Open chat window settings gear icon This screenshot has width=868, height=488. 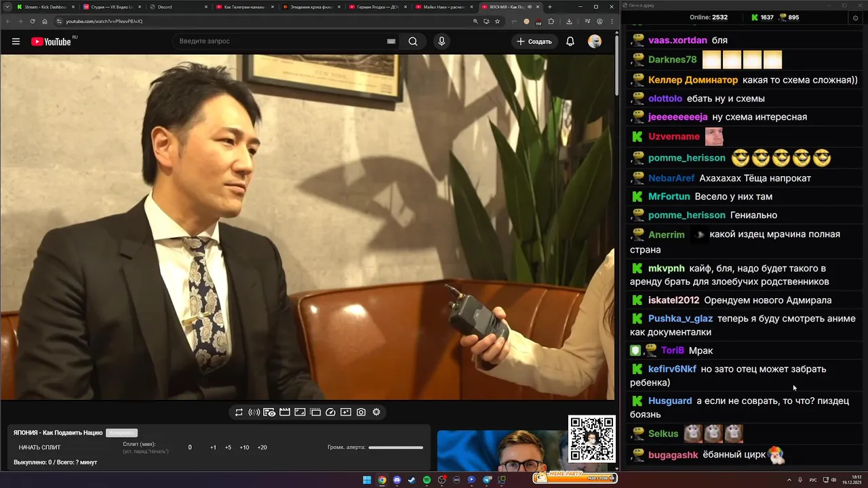coord(856,18)
